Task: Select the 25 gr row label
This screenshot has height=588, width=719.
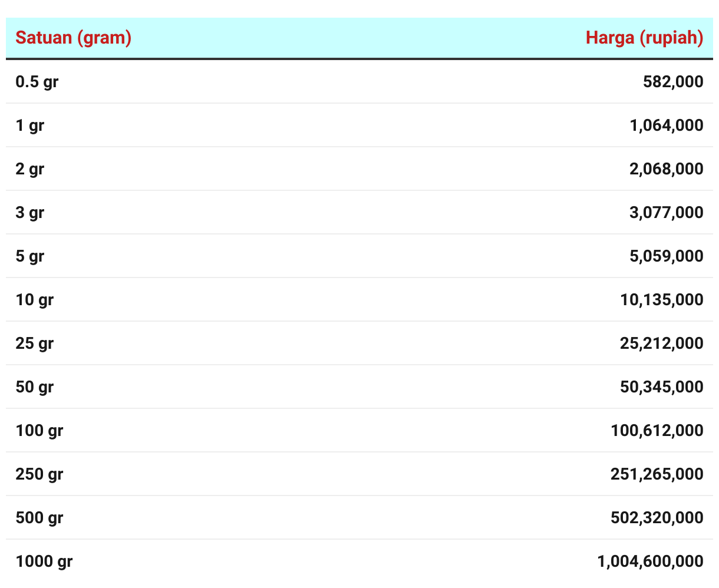Action: (x=35, y=343)
